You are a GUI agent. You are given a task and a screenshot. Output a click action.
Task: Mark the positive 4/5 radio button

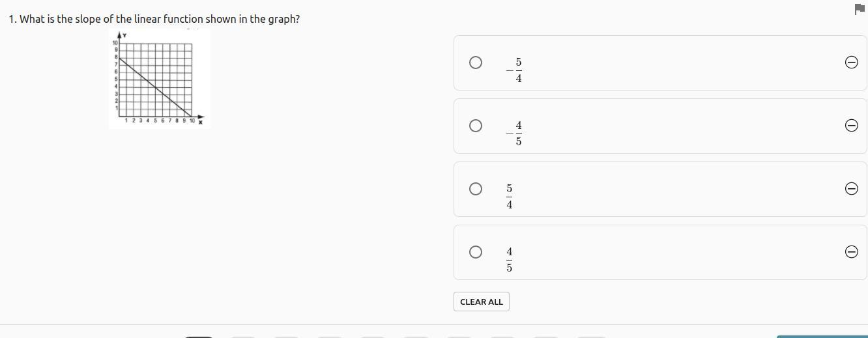coord(476,252)
